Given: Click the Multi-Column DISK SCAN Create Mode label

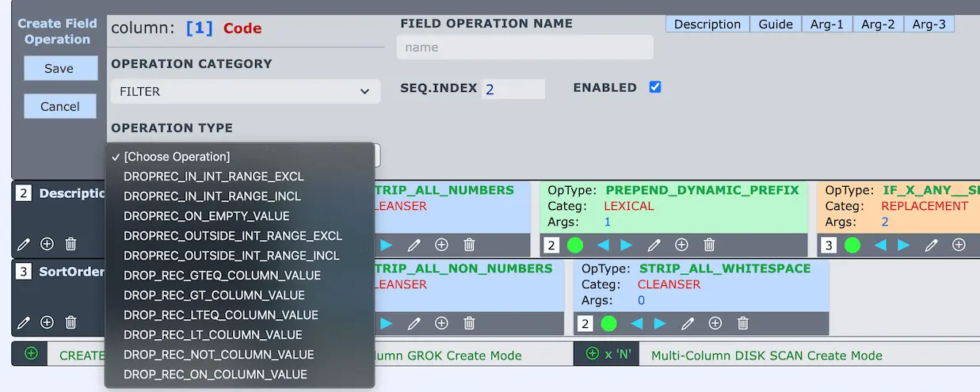Looking at the screenshot, I should point(767,356).
